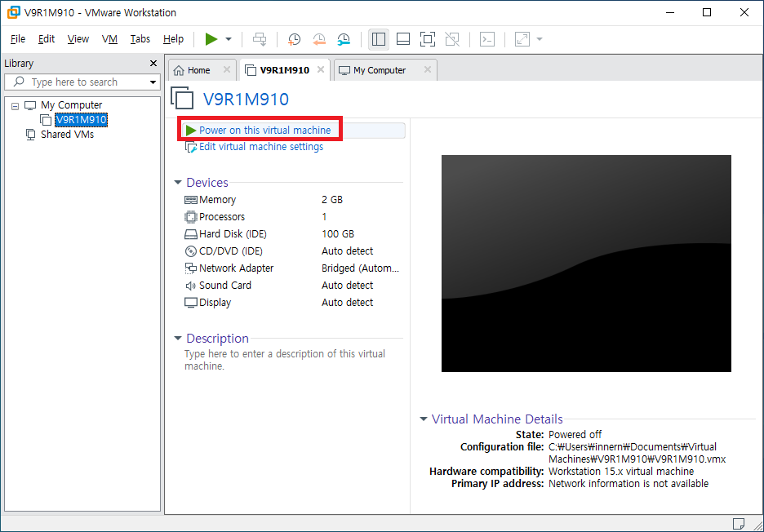This screenshot has height=532, width=764.
Task: Open the power options dropdown arrow
Action: click(x=229, y=39)
